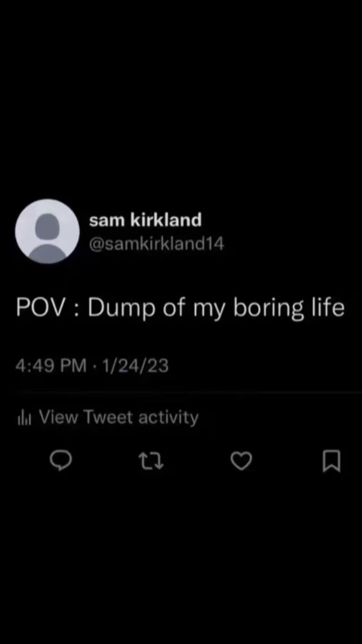This screenshot has width=362, height=644.
Task: Click the 4:49 PM timestamp
Action: pyautogui.click(x=51, y=366)
